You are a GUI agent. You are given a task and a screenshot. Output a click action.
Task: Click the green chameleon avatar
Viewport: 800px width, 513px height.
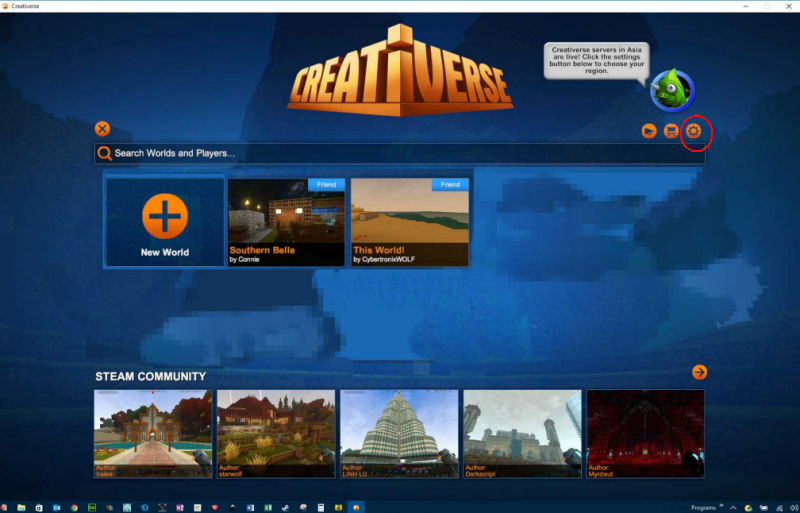click(672, 90)
